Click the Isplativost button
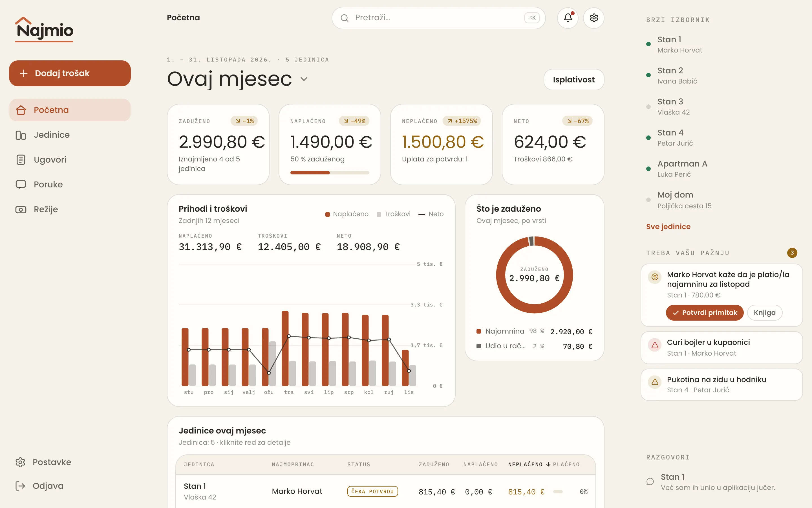Viewport: 812px width, 508px height. click(574, 80)
